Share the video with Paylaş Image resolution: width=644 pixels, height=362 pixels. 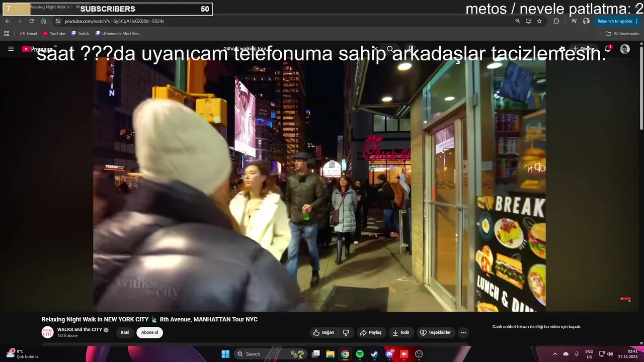click(x=371, y=332)
